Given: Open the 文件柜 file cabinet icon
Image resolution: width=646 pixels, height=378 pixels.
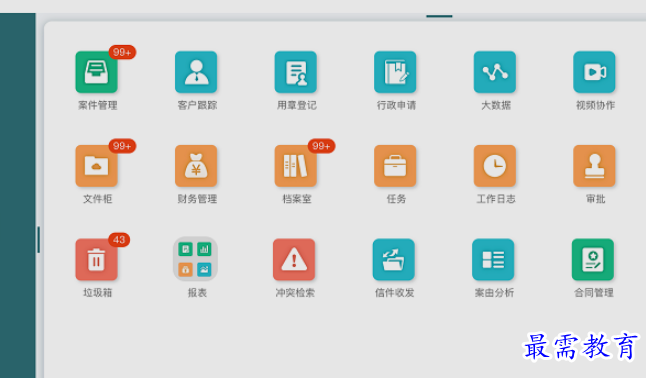Looking at the screenshot, I should (96, 166).
